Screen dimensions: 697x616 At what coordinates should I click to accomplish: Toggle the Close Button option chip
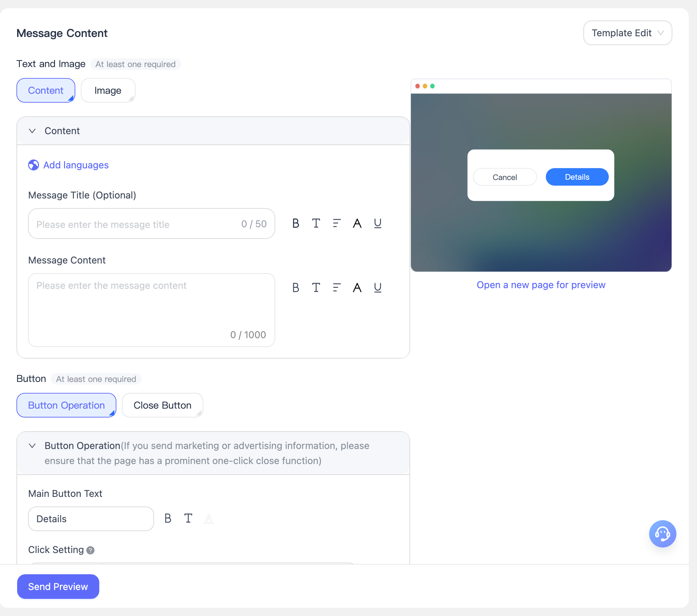[163, 405]
